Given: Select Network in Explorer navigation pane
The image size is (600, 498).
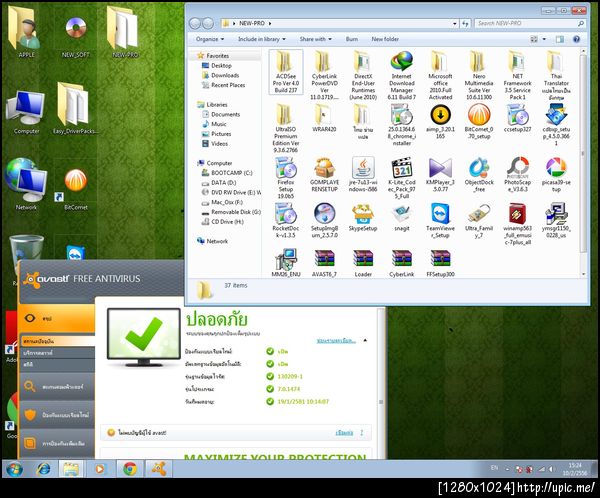Looking at the screenshot, I should [213, 241].
